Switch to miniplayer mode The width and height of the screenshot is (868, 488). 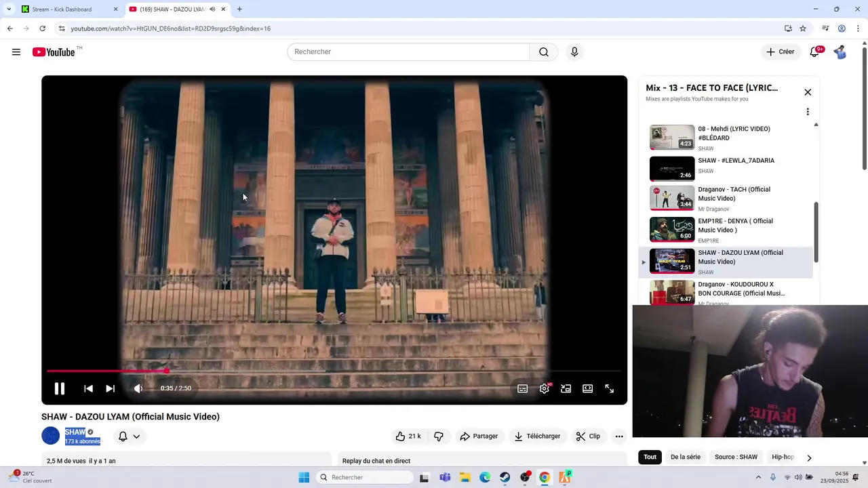pos(566,388)
